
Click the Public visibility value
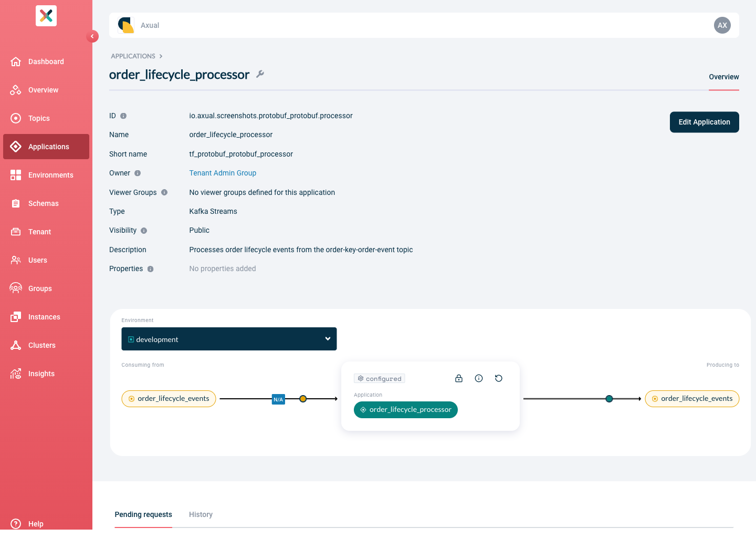pyautogui.click(x=199, y=230)
